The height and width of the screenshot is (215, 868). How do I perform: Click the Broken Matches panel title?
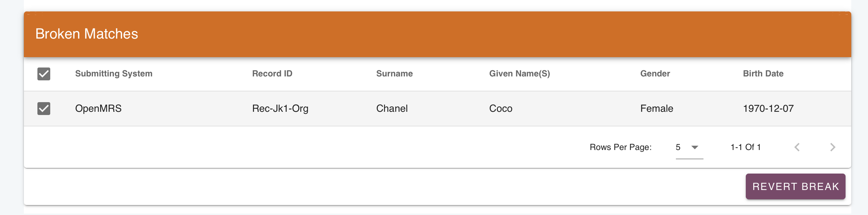coord(87,34)
